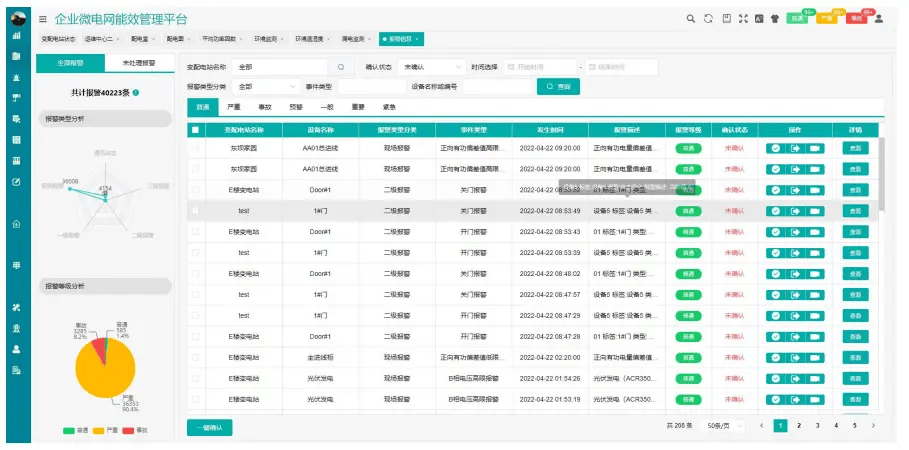The width and height of the screenshot is (909, 450).
Task: Check the checkbox for the first 东坝家园 row
Action: pyautogui.click(x=195, y=148)
